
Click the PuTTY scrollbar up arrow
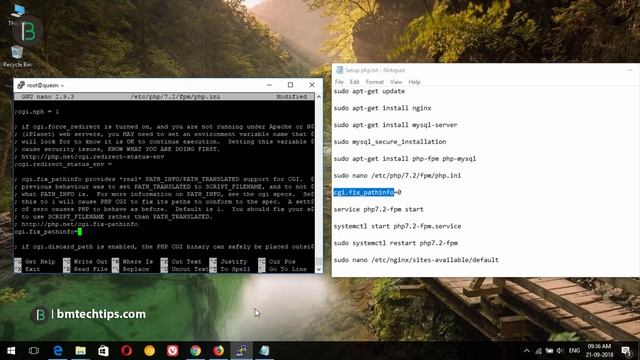pyautogui.click(x=319, y=97)
